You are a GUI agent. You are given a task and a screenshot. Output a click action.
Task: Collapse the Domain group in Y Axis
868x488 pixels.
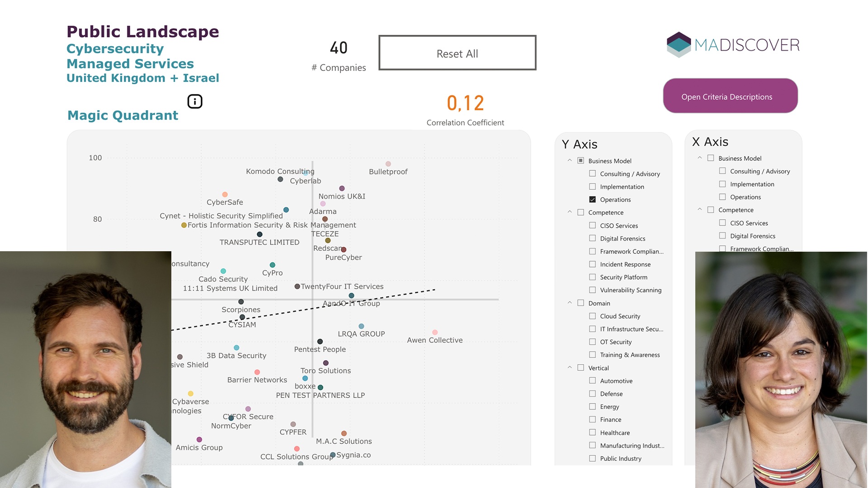point(570,303)
